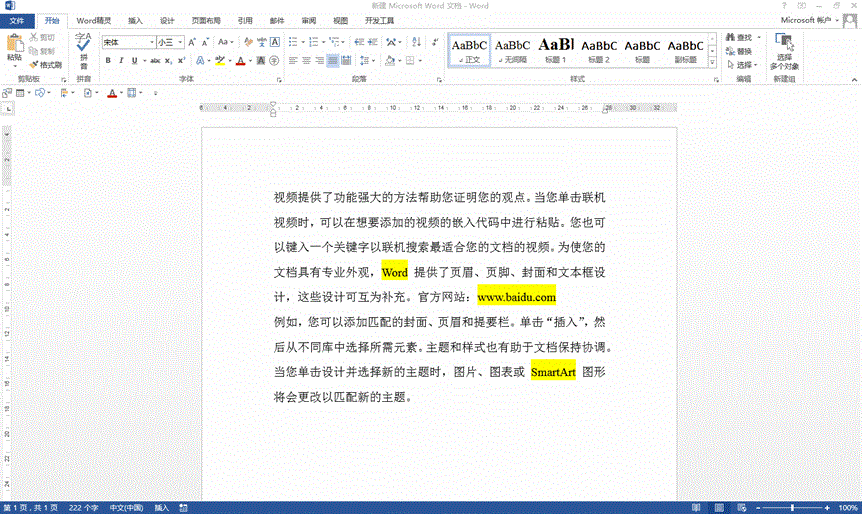
Task: Click the Paste (粘贴) icon
Action: click(x=14, y=47)
